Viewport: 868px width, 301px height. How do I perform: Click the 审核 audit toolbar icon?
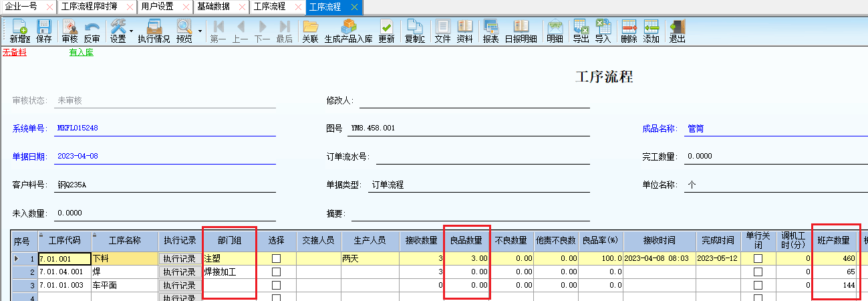(69, 31)
